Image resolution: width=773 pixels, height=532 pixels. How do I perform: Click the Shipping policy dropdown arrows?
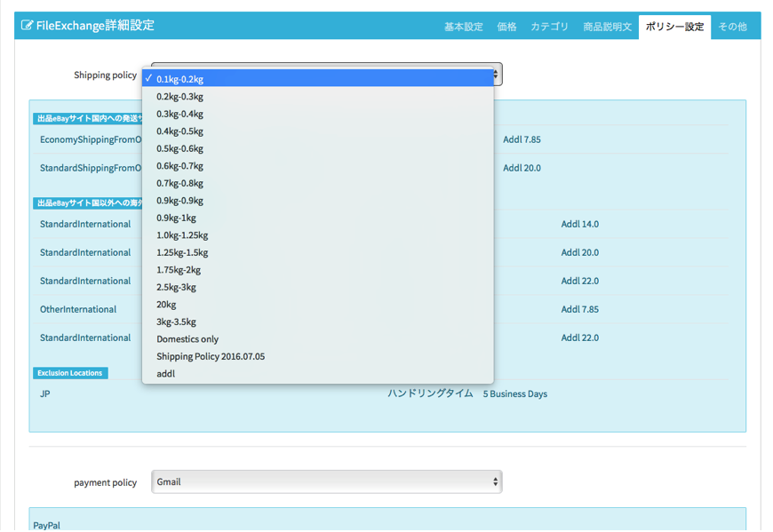tap(496, 75)
